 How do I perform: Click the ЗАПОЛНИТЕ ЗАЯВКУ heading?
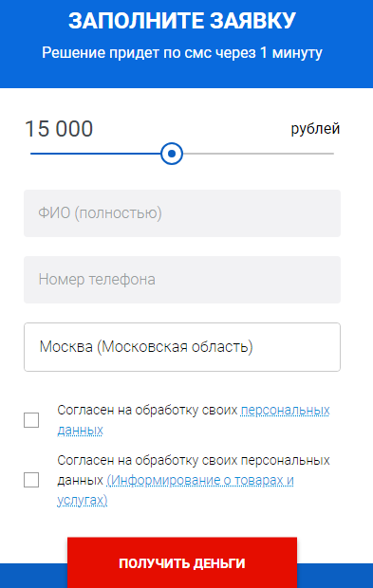pos(182,20)
